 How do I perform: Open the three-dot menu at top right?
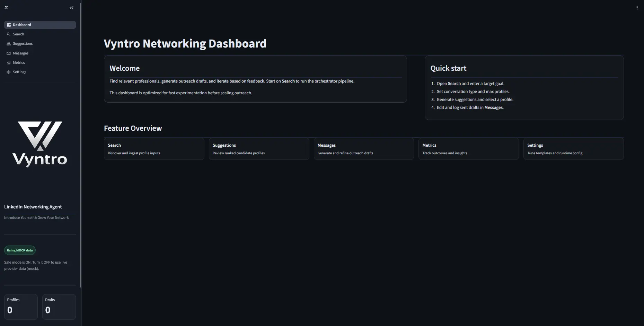[637, 8]
